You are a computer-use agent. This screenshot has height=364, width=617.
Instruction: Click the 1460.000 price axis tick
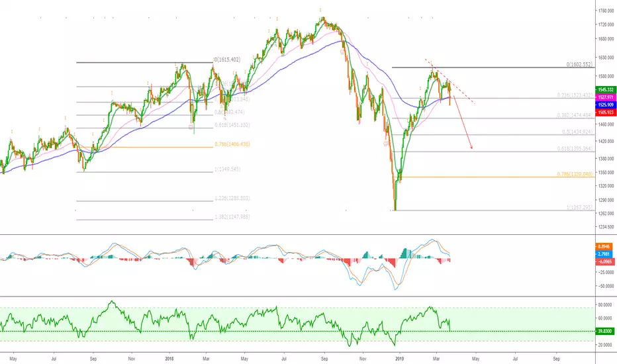tap(606, 124)
